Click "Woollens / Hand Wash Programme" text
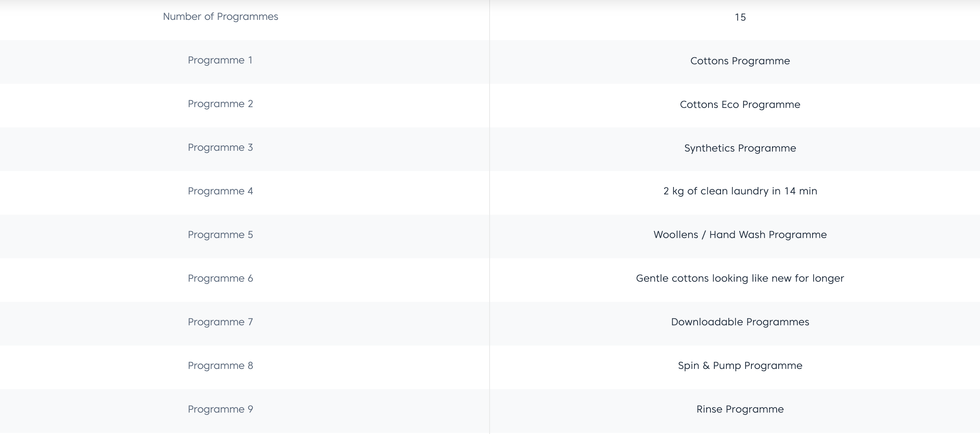Image resolution: width=980 pixels, height=434 pixels. (x=740, y=235)
